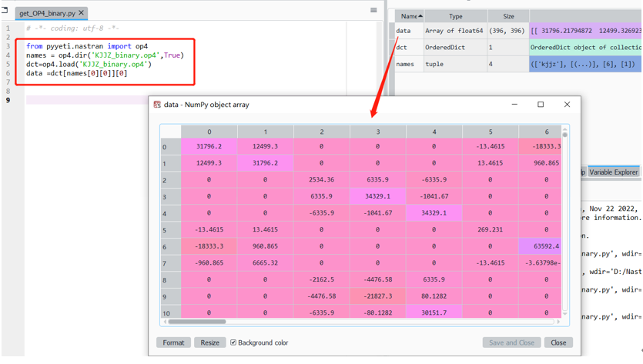Select column header 3 in array
The width and height of the screenshot is (643, 364).
point(378,132)
